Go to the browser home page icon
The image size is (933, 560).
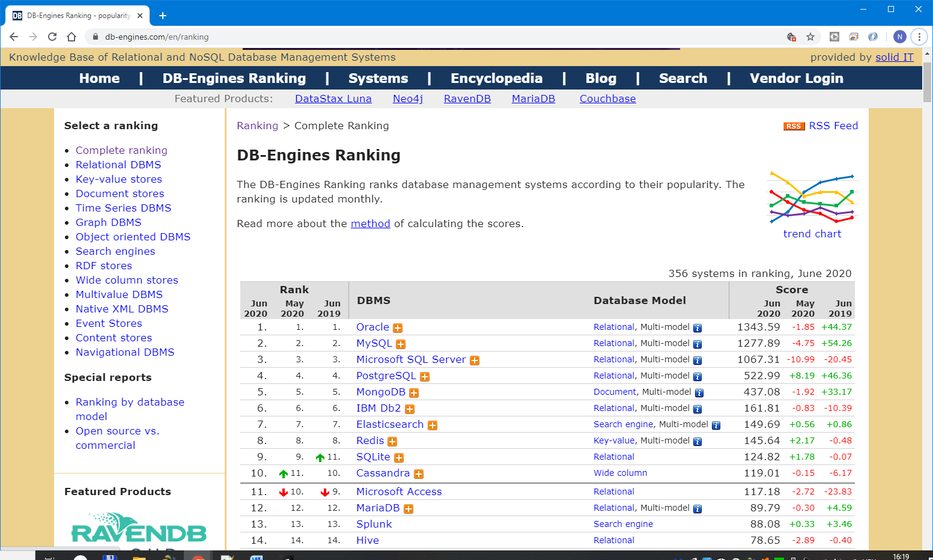(x=71, y=37)
